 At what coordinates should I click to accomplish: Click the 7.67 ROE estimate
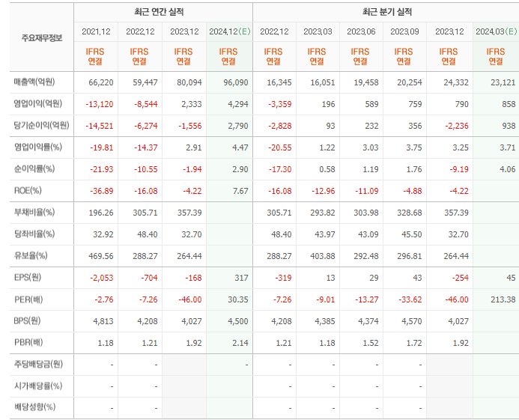240,192
